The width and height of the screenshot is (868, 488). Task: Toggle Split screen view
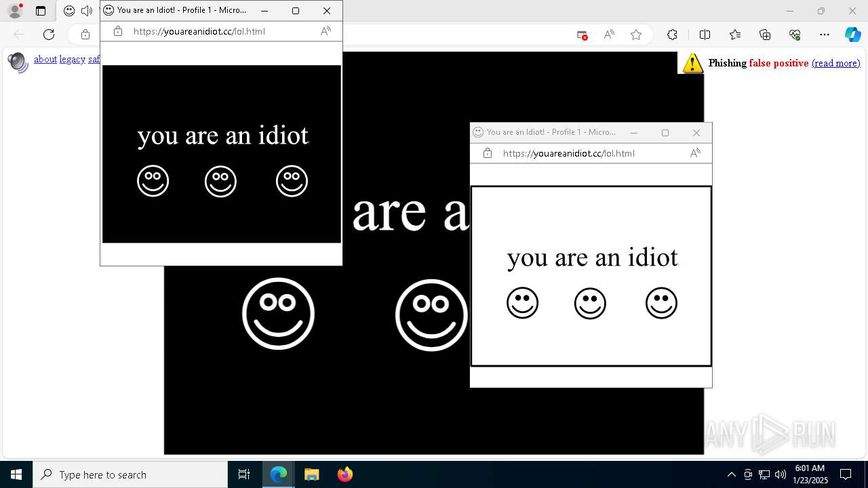(705, 35)
